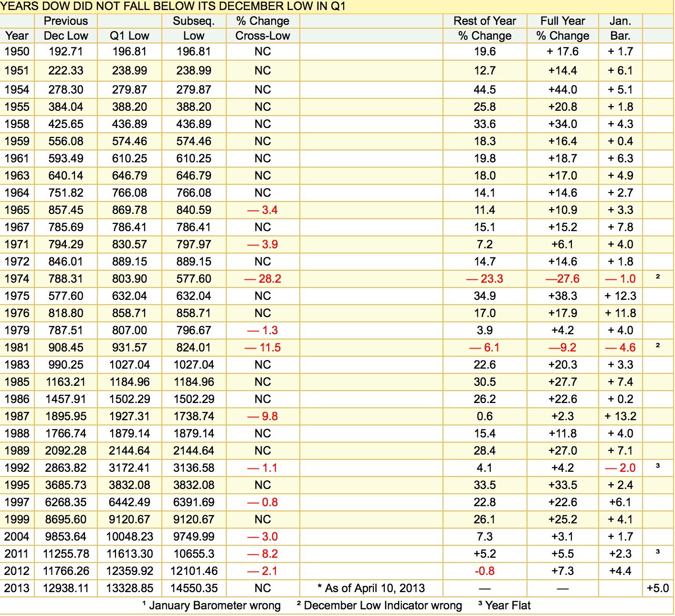Select the red —9.2 full year value
Screen dimensions: 675x616
point(562,348)
